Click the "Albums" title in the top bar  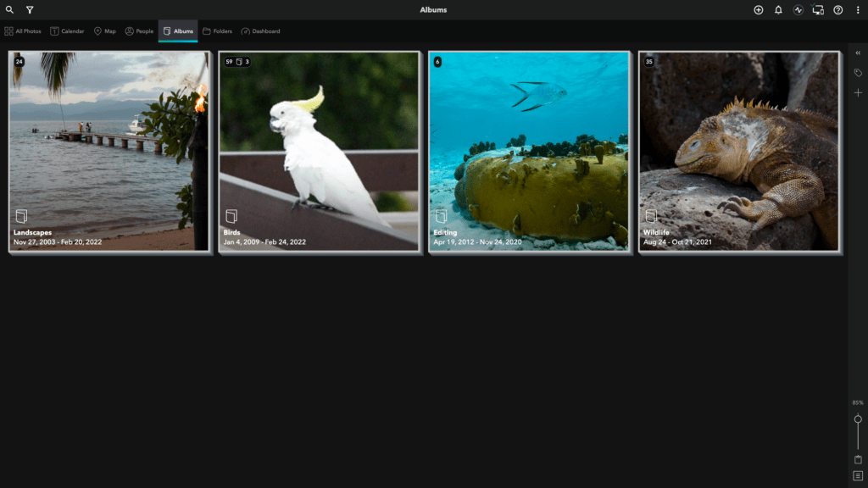433,10
